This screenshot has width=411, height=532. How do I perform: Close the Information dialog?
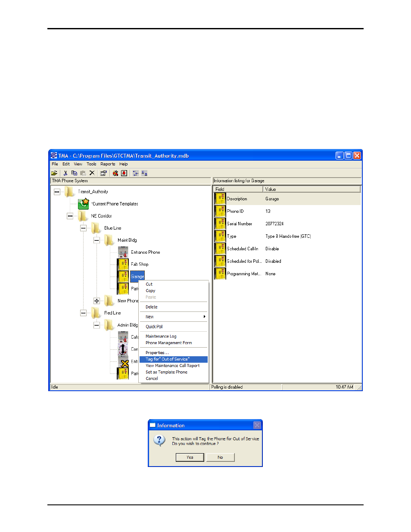point(257,425)
